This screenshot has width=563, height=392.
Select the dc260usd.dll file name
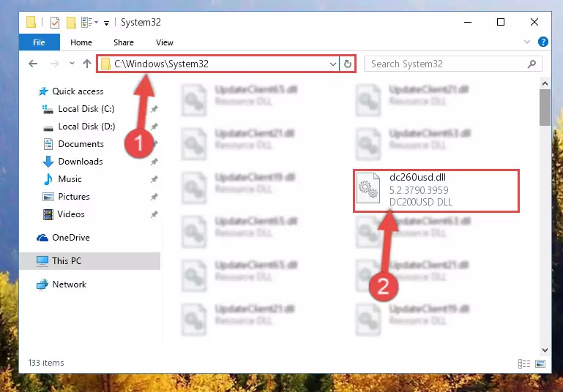417,177
